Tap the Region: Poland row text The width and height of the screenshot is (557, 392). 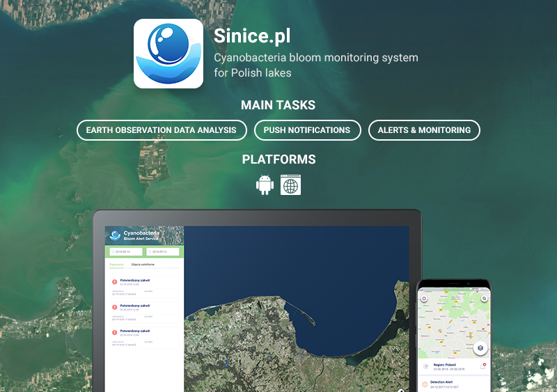click(448, 367)
